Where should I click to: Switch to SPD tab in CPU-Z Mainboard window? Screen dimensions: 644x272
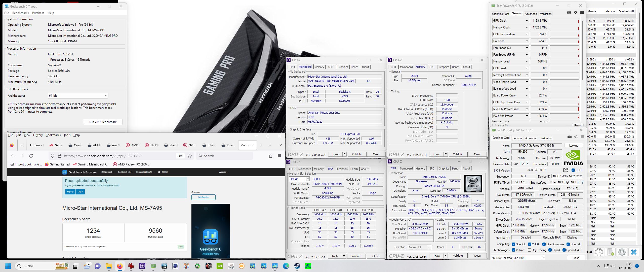pos(331,67)
